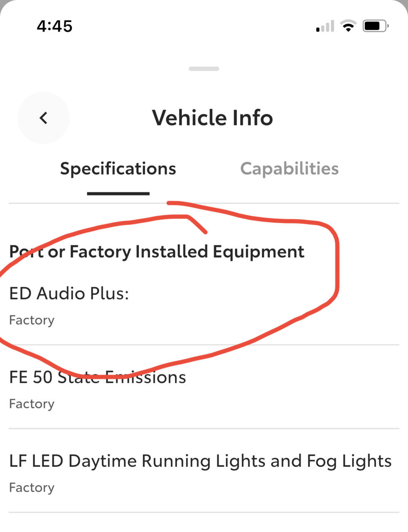
Task: Tap Factory label under ED Audio Plus
Action: click(x=32, y=320)
